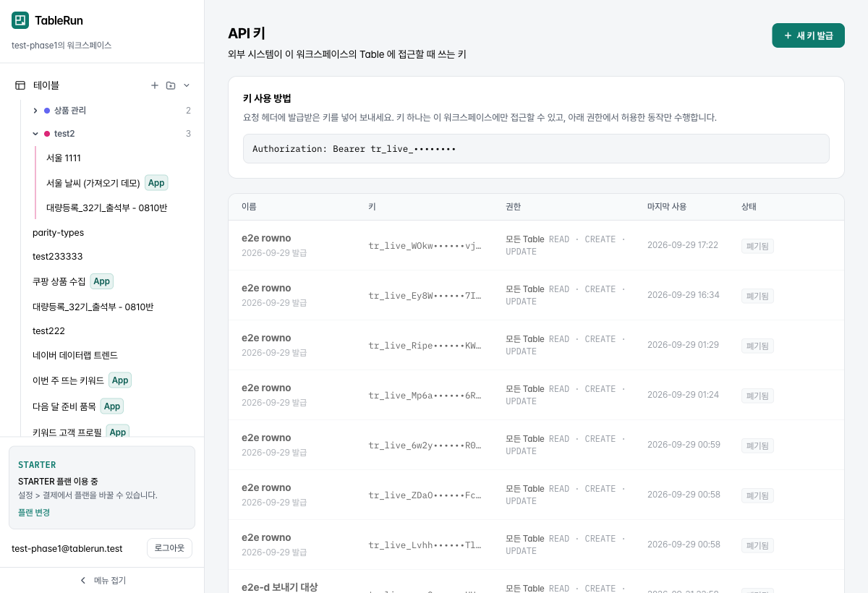Image resolution: width=868 pixels, height=593 pixels.
Task: Click key tr_live_Ey8W in the list
Action: click(x=425, y=296)
